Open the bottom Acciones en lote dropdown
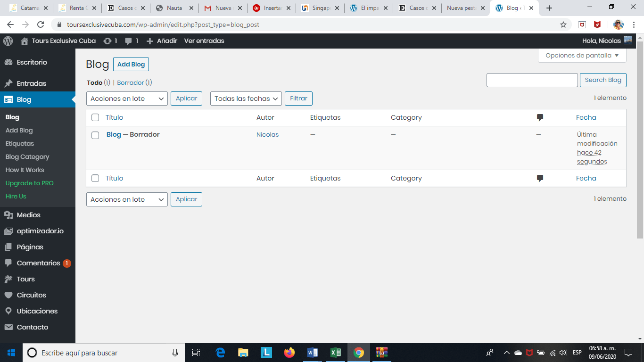The height and width of the screenshot is (362, 644). tap(127, 199)
